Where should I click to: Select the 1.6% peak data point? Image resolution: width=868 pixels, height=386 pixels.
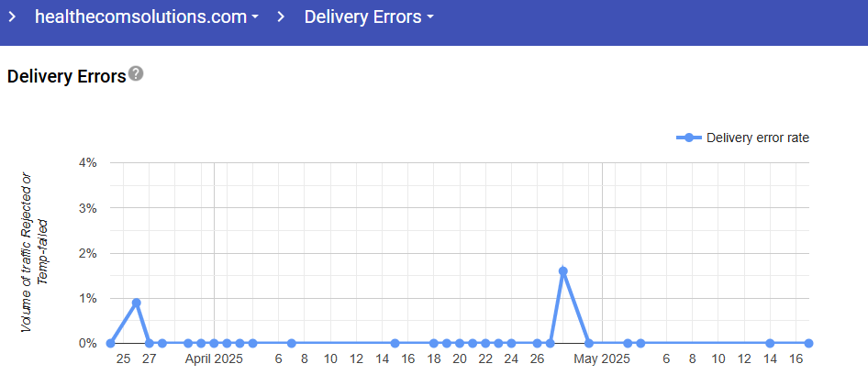click(x=562, y=270)
